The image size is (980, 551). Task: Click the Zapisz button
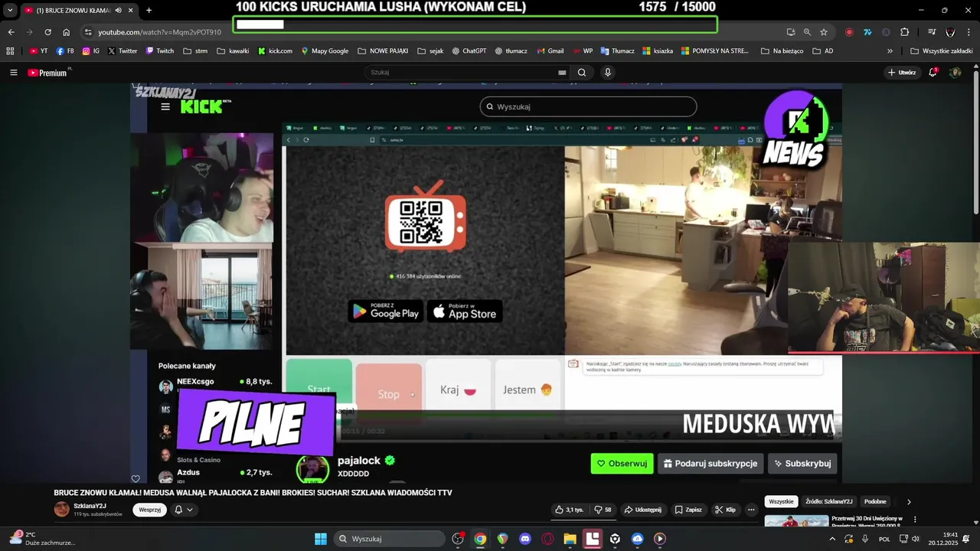[688, 510]
